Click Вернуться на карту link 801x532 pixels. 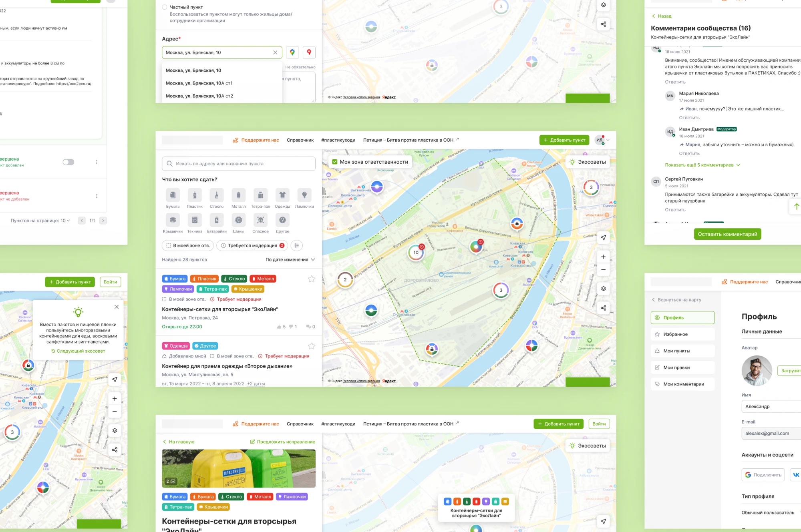pos(676,300)
